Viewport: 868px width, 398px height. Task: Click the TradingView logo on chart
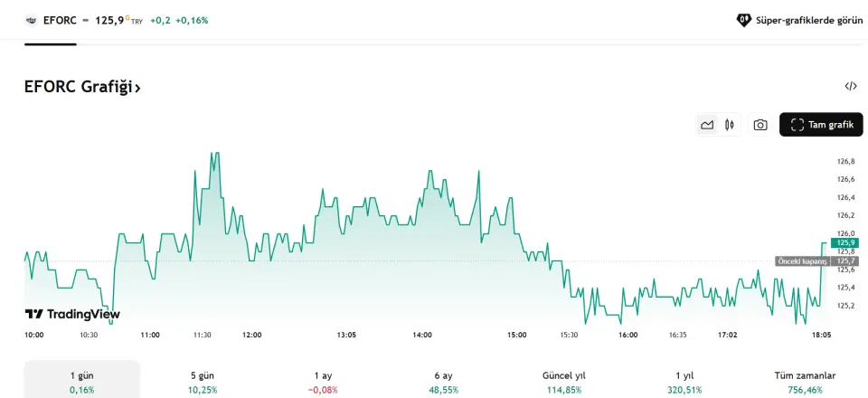72,314
